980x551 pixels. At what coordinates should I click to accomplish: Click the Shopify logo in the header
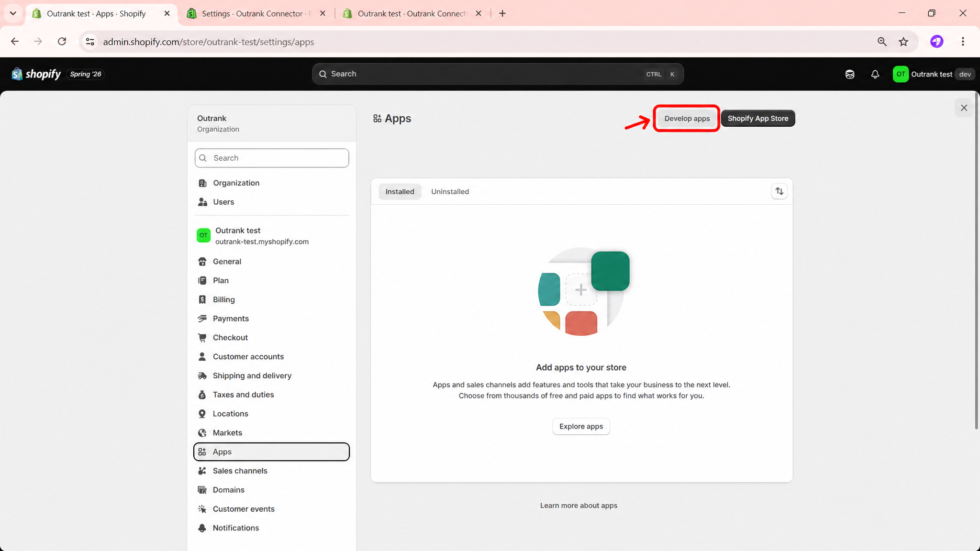(36, 74)
